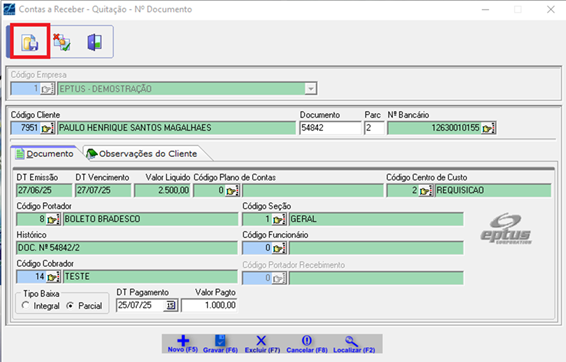Click the Parc field

(x=374, y=128)
